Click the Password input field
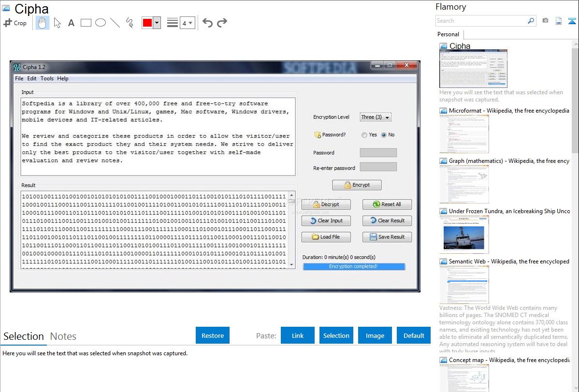579x392 pixels. tap(378, 153)
